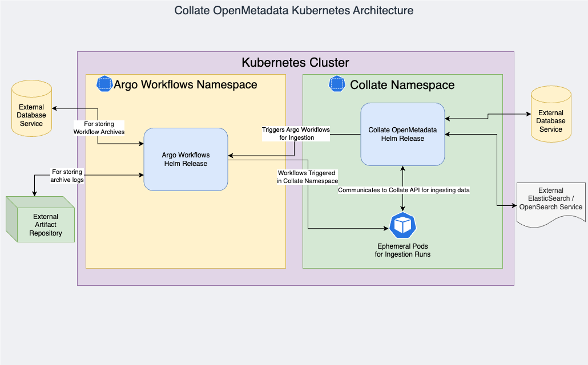Viewport: 588px width, 365px height.
Task: Select the Collate OpenMetadata Helm Release box
Action: point(402,134)
